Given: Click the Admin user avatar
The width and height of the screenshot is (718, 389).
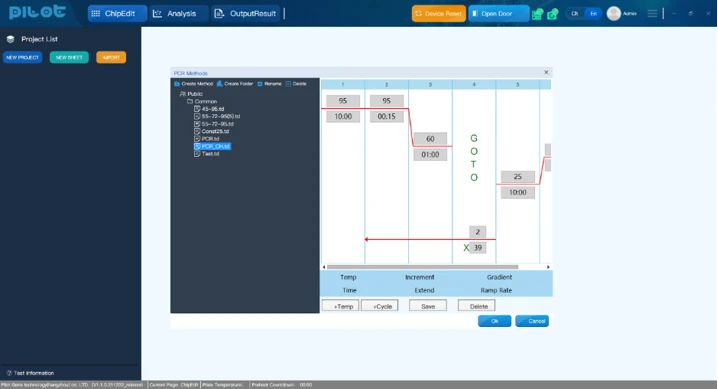Looking at the screenshot, I should (x=614, y=14).
